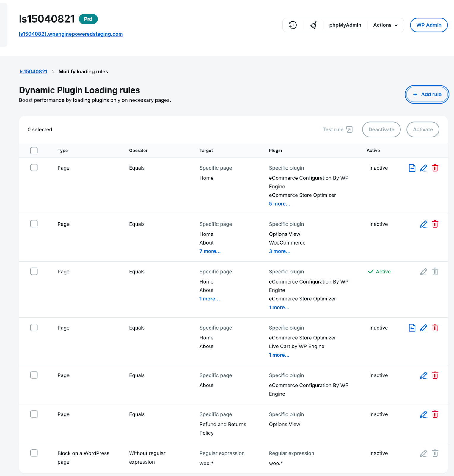This screenshot has width=454, height=476.
Task: Edit the first Home page rule
Action: click(x=423, y=168)
